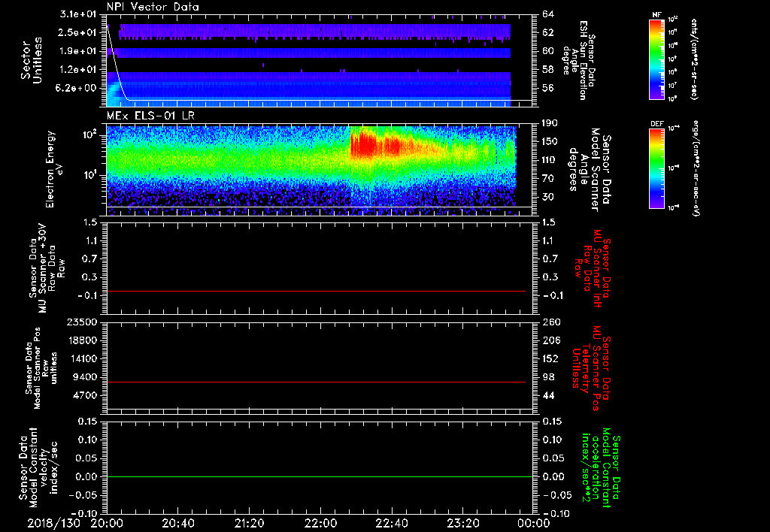Viewport: 770px width, 532px height.
Task: Select the NF rainbow color bar
Action: click(x=657, y=59)
